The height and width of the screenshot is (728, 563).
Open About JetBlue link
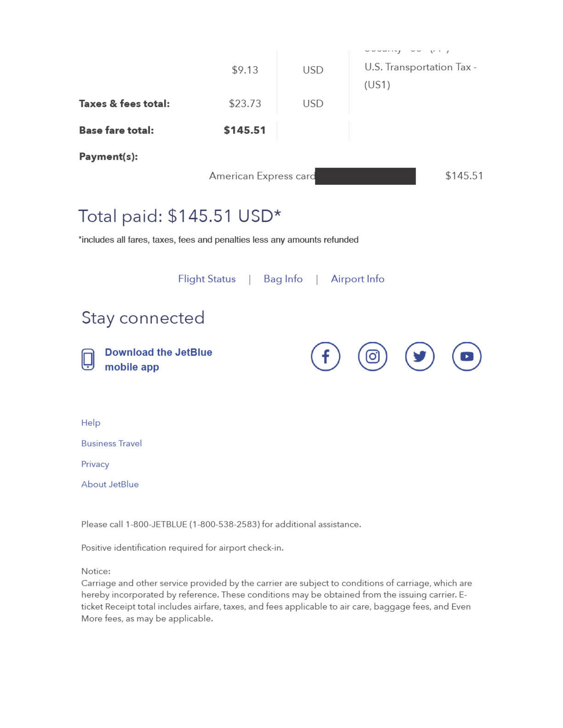(110, 484)
